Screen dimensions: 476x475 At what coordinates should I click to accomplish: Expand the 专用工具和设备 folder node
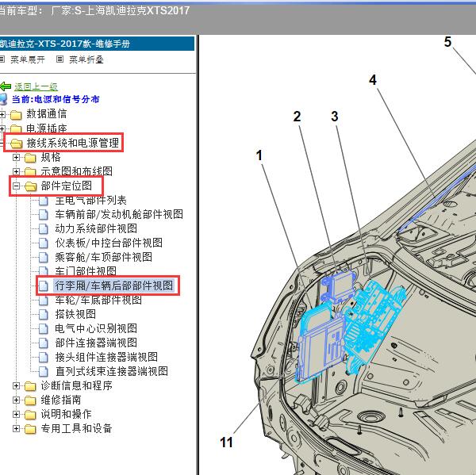point(16,428)
